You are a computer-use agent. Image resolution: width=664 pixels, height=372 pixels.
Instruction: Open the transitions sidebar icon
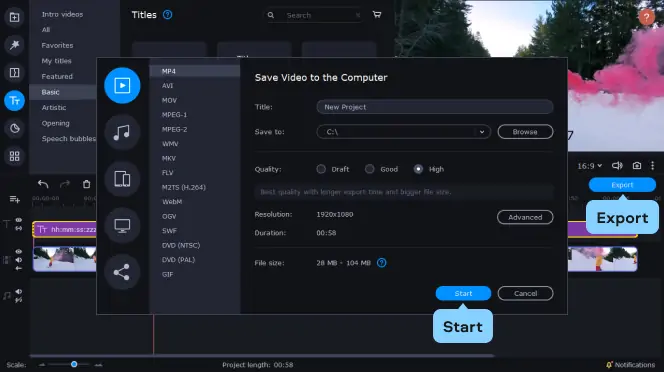point(14,72)
